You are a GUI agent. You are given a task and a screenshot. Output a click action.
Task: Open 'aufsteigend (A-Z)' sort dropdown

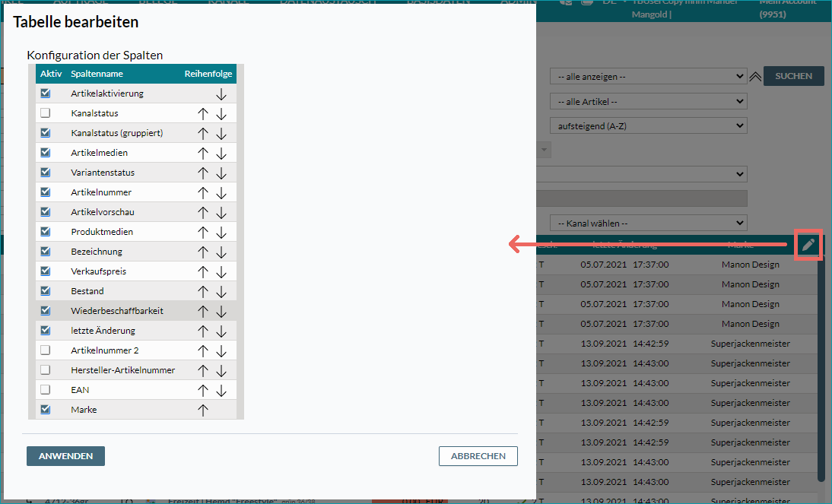point(649,125)
